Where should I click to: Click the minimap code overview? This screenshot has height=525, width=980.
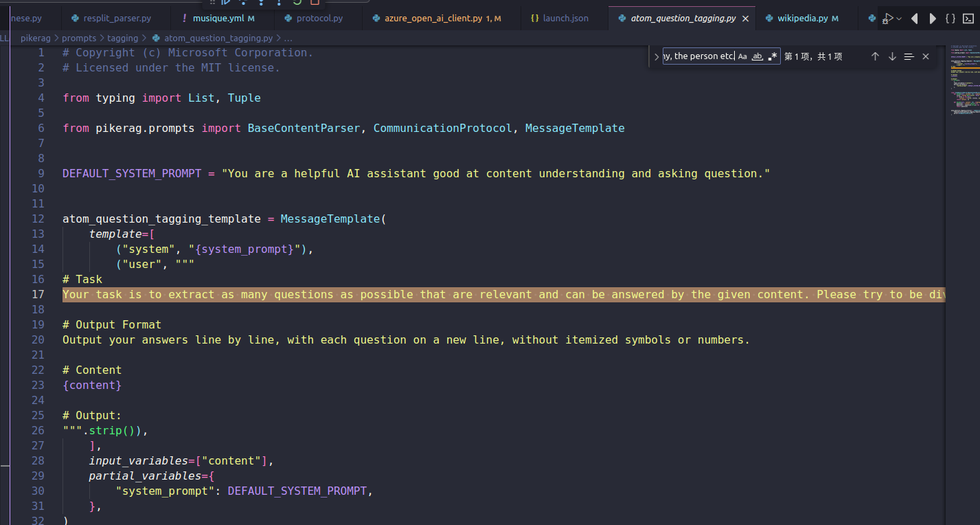pos(961,82)
